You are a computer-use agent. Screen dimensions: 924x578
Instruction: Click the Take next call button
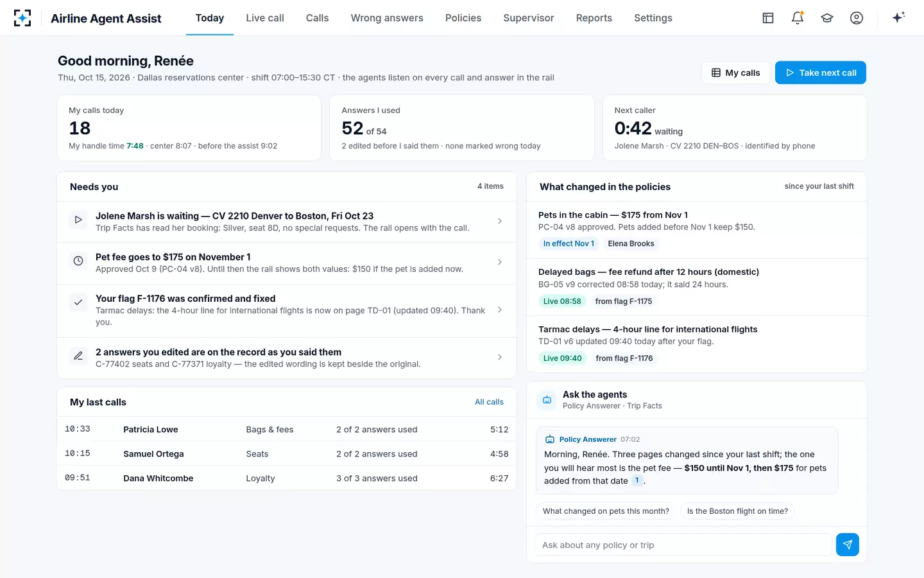pyautogui.click(x=821, y=73)
